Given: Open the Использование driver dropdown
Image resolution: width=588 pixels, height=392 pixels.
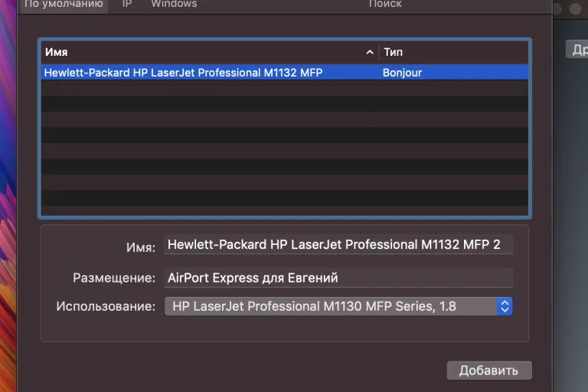Looking at the screenshot, I should pos(338,306).
